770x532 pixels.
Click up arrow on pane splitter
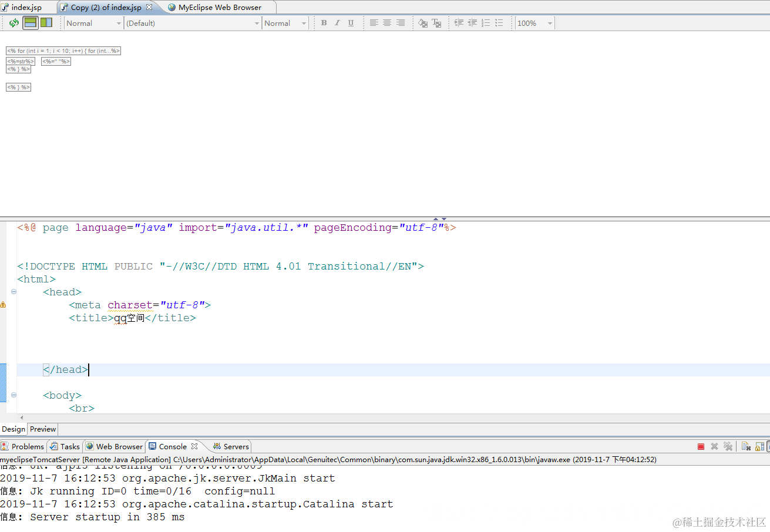coord(436,218)
